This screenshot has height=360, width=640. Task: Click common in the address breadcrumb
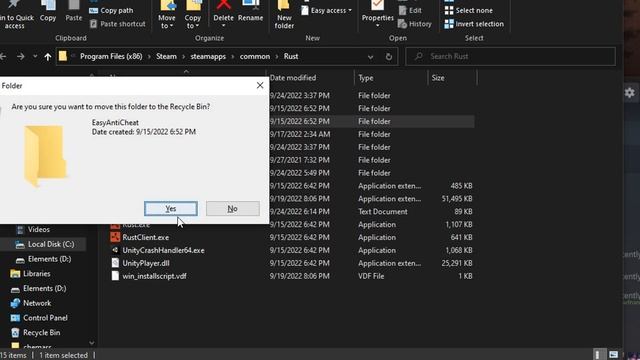click(255, 56)
